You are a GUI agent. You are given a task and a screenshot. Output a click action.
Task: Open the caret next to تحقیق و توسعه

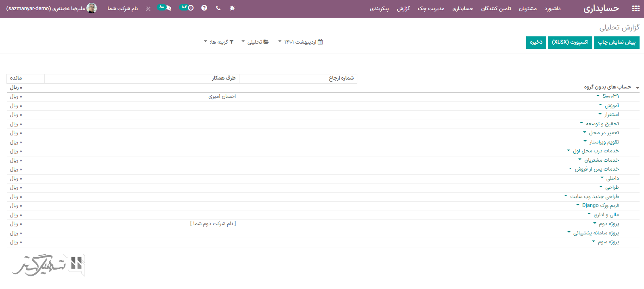pos(581,123)
